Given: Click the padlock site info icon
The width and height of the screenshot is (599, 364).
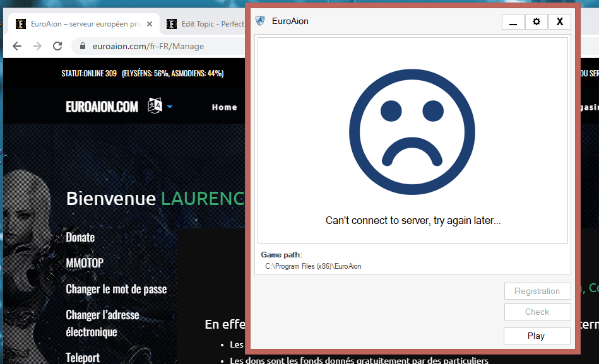Looking at the screenshot, I should click(82, 46).
